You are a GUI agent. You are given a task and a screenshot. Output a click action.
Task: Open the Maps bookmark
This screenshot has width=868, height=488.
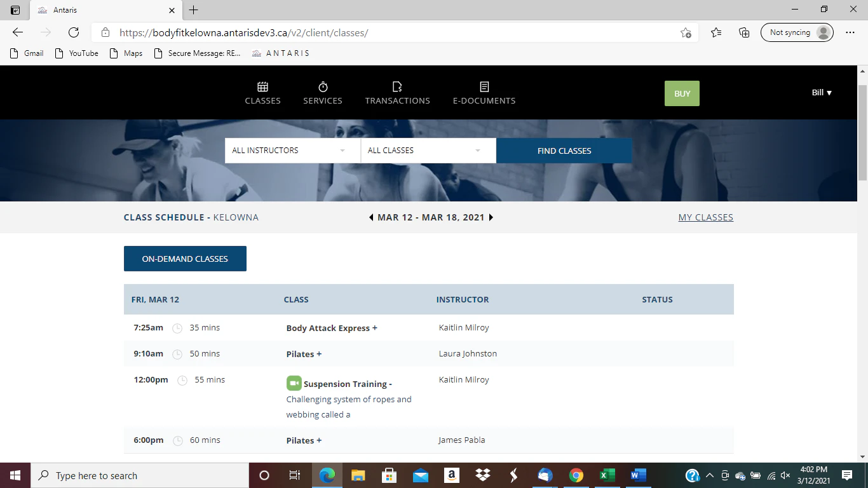coord(126,53)
